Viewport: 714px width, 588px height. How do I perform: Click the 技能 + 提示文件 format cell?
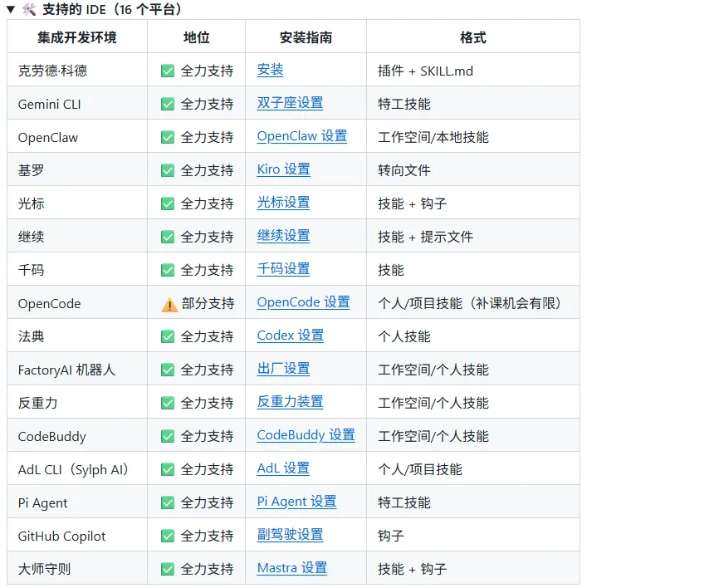[x=473, y=237]
